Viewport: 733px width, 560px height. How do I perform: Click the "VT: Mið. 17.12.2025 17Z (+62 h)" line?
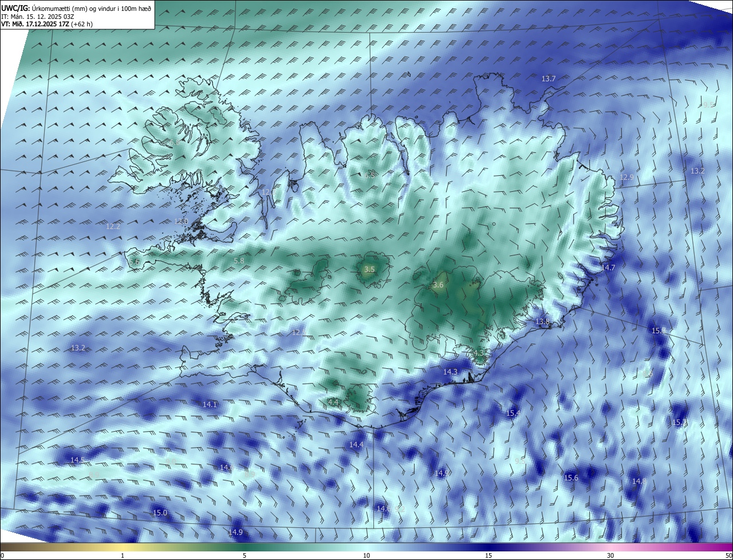pyautogui.click(x=47, y=24)
